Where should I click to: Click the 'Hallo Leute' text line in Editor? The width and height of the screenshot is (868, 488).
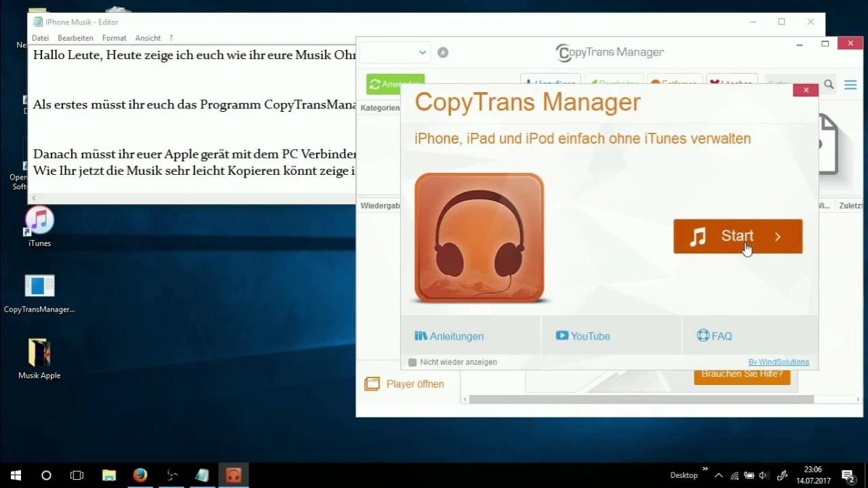(x=195, y=55)
